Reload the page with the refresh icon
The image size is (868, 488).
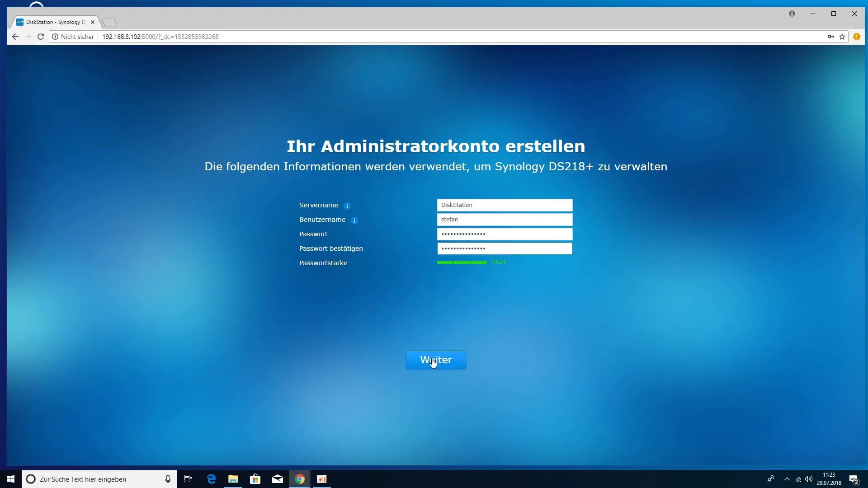coord(41,37)
